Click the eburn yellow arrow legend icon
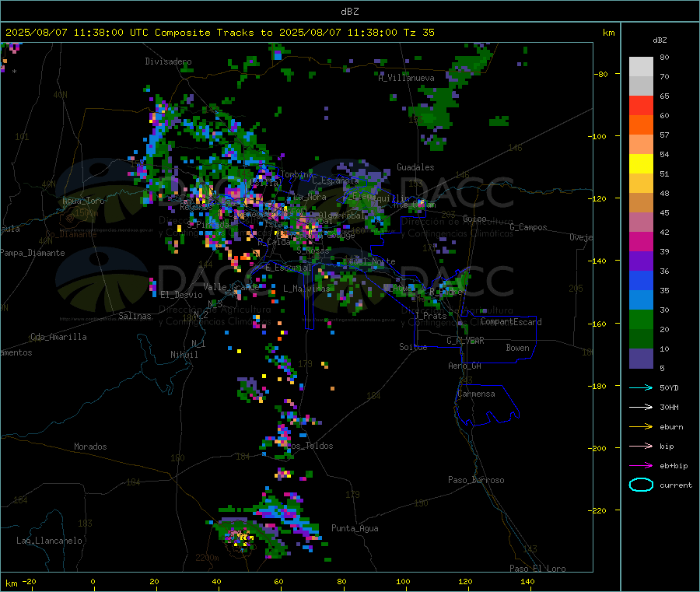700x592 pixels. [x=641, y=426]
